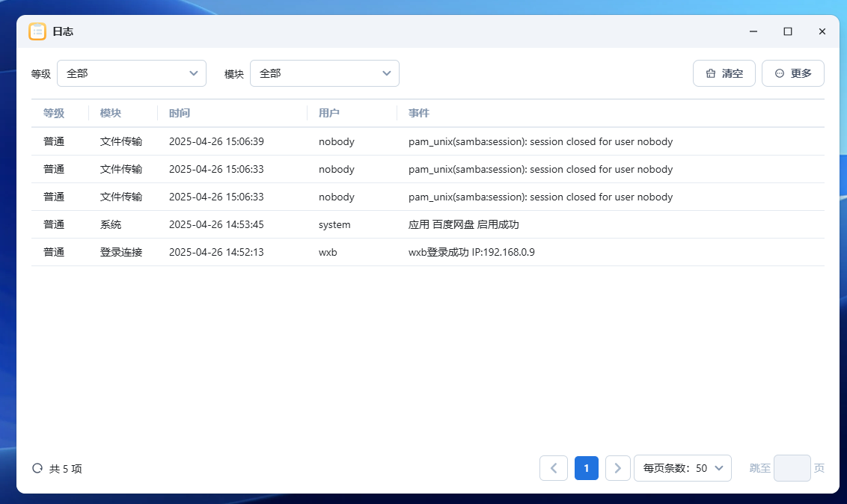847x504 pixels.
Task: Close the 日志 window
Action: pos(822,31)
